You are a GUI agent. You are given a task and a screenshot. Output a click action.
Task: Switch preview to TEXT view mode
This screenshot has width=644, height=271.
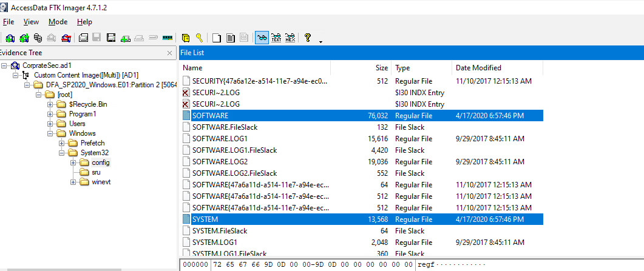coord(276,38)
